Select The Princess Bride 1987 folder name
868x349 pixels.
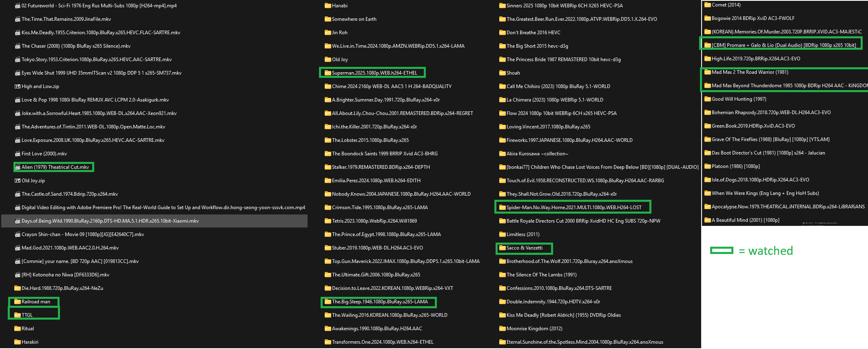(564, 60)
